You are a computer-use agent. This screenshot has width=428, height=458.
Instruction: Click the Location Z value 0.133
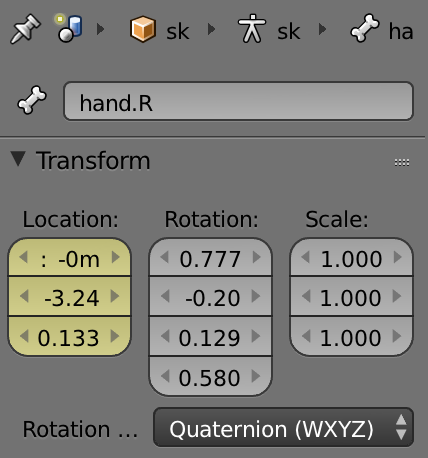click(x=69, y=336)
